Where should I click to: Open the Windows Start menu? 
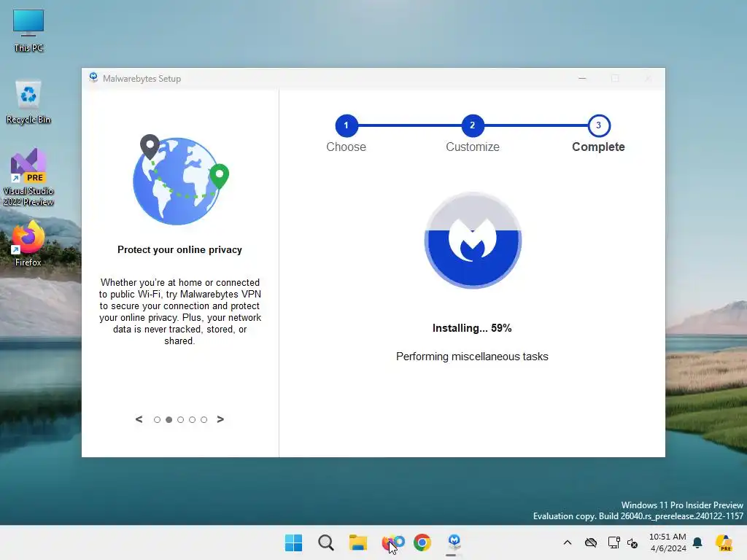click(293, 542)
